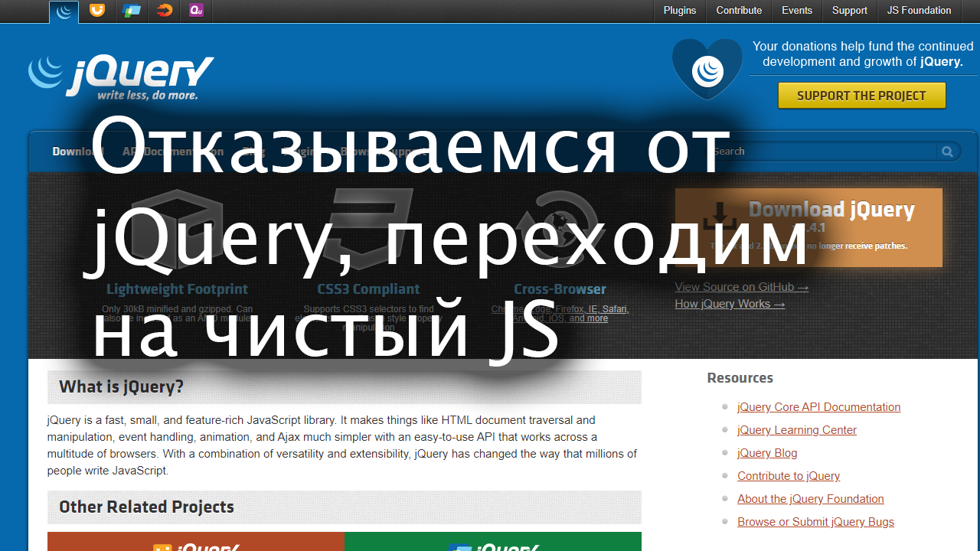Click the 'Cross-Browser' heading
Viewport: 980px width, 551px height.
[x=560, y=289]
